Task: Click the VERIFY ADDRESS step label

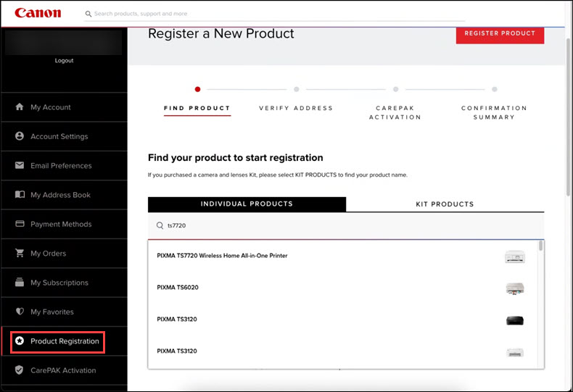Action: [x=296, y=108]
